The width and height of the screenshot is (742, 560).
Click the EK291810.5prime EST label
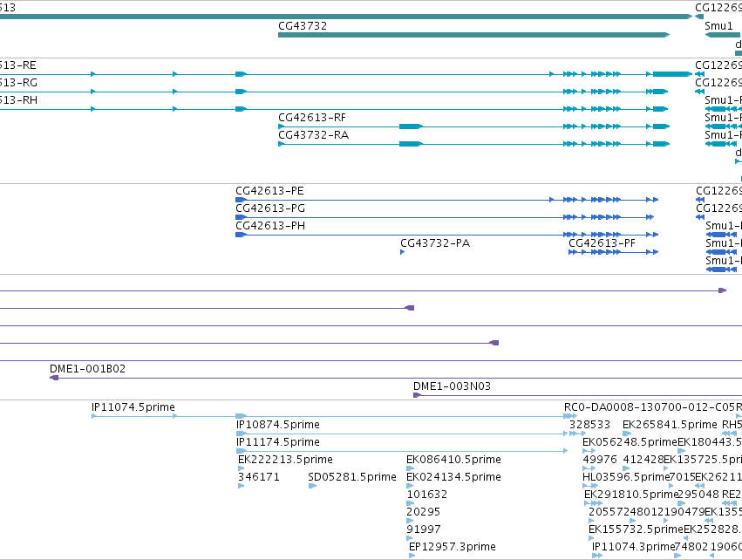(x=631, y=495)
